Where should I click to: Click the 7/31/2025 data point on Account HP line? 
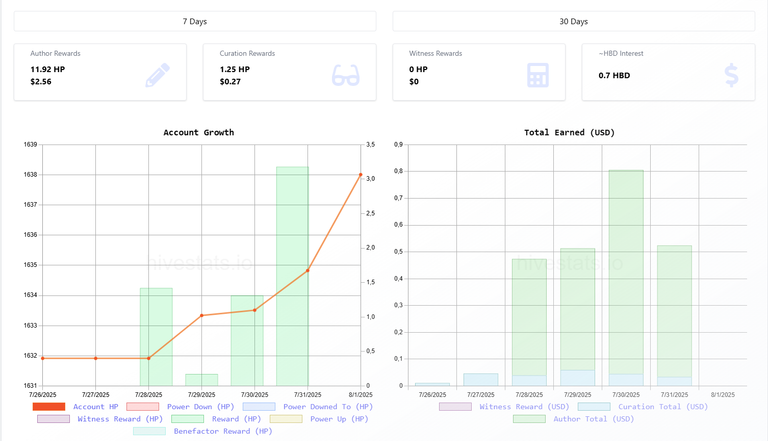pyautogui.click(x=308, y=270)
